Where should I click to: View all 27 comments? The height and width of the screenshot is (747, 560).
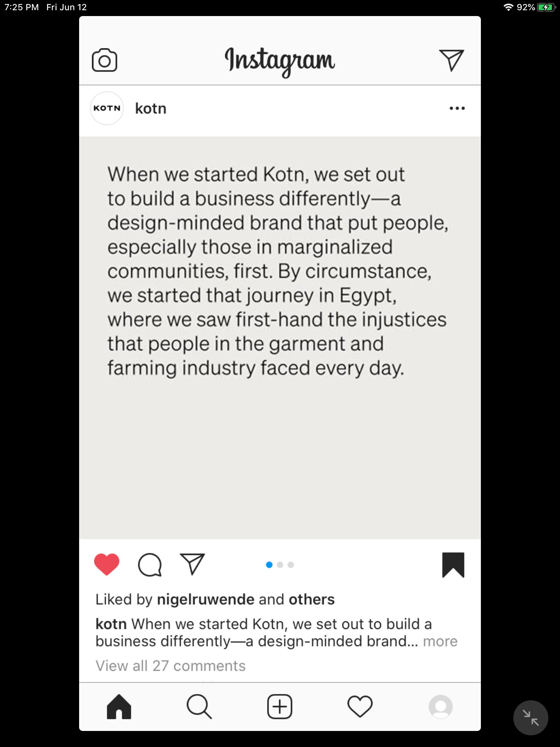pos(170,666)
